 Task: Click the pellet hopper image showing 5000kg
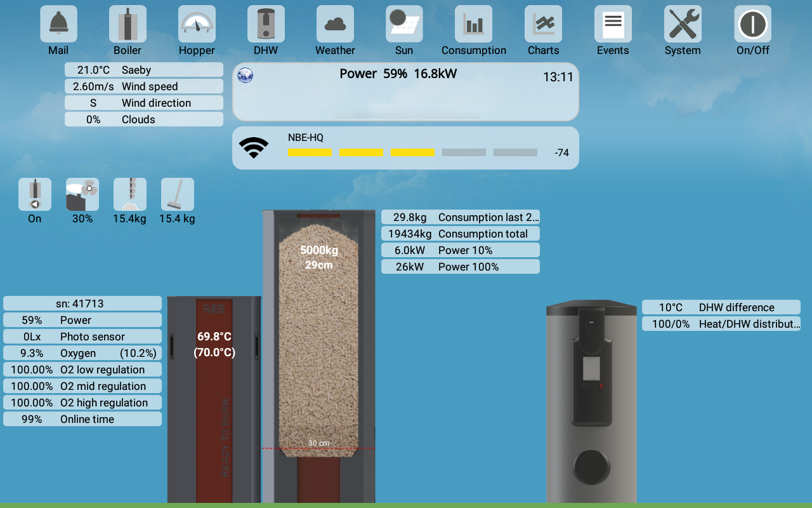[319, 356]
